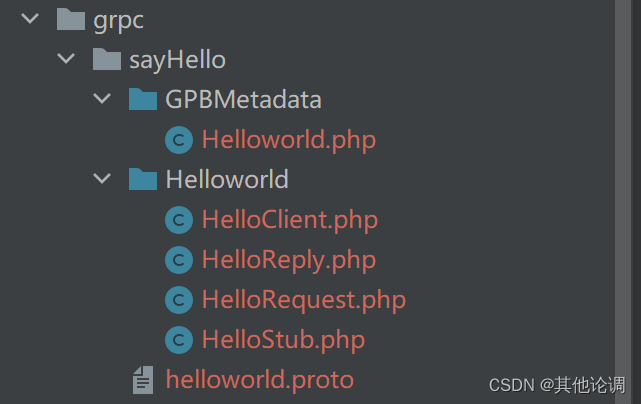Image resolution: width=641 pixels, height=404 pixels.
Task: Click the grpc folder icon
Action: pos(71,19)
